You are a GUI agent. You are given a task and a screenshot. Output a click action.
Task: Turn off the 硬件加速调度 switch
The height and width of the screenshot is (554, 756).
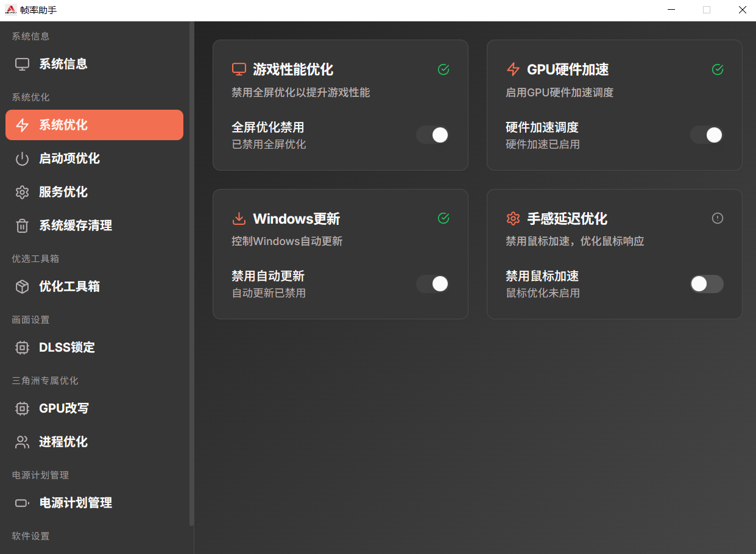tap(707, 135)
